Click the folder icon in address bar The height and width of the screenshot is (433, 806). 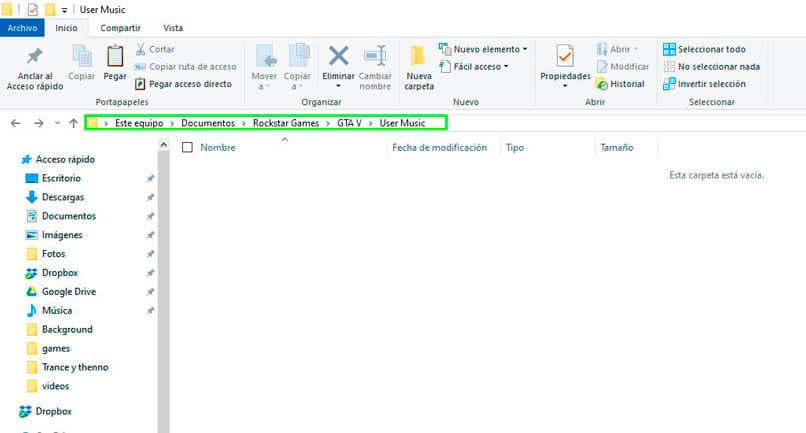(x=93, y=123)
